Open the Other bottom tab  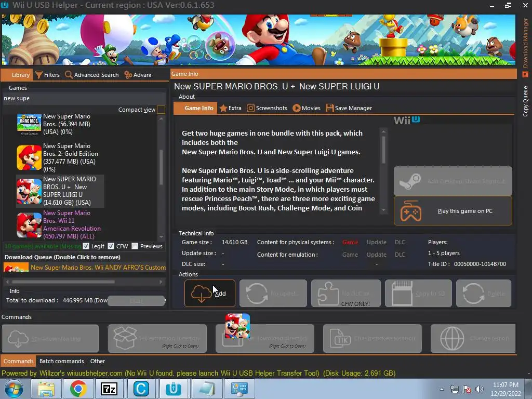[97, 361]
